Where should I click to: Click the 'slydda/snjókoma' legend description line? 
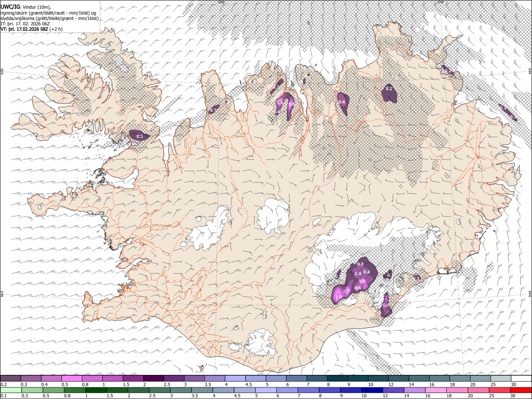pyautogui.click(x=49, y=18)
